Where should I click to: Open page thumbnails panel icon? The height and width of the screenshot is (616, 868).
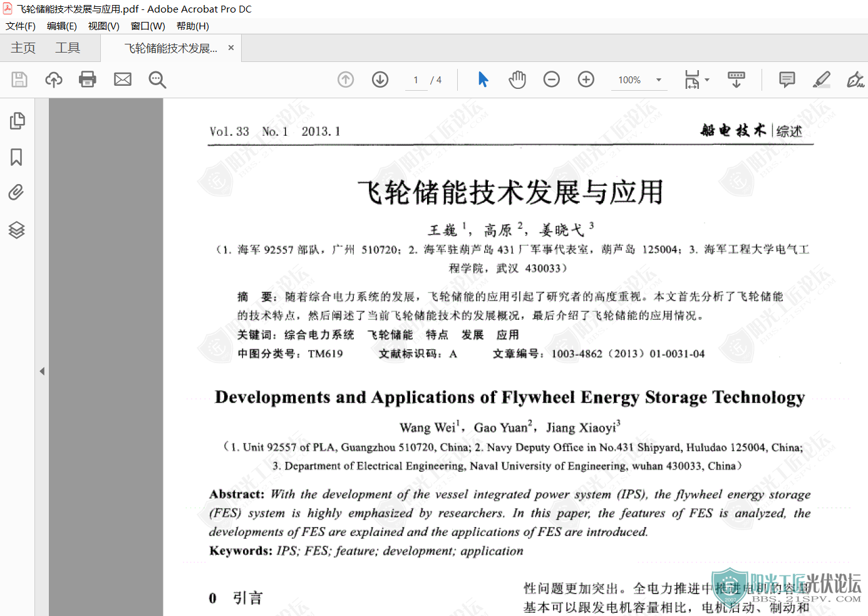click(x=18, y=120)
